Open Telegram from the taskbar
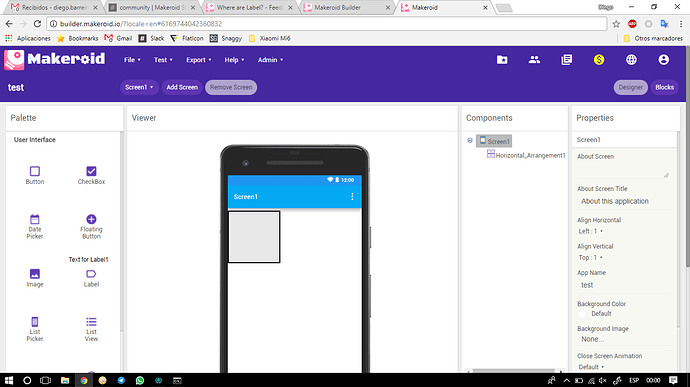Image resolution: width=690 pixels, height=387 pixels. point(121,380)
